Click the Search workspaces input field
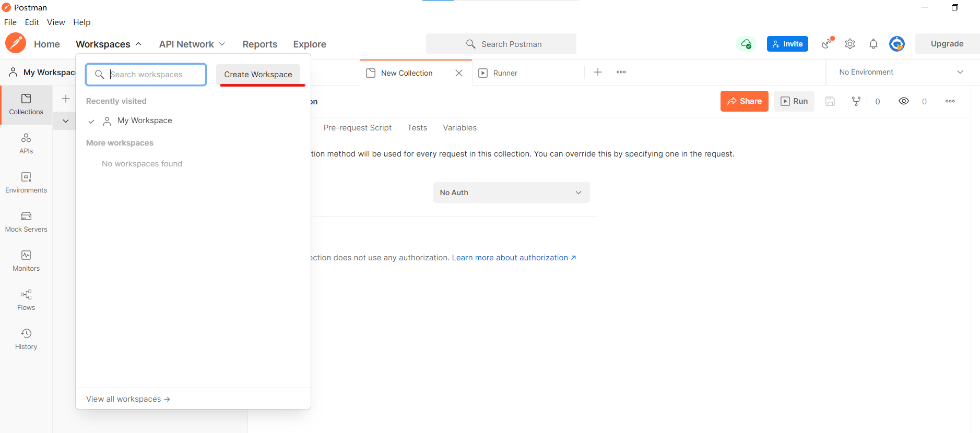The image size is (980, 433). click(146, 75)
